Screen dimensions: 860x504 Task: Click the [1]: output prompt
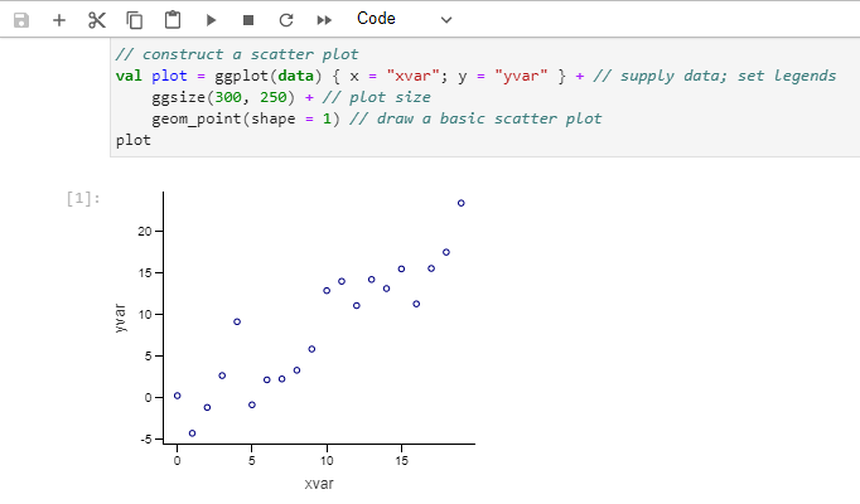[x=83, y=198]
